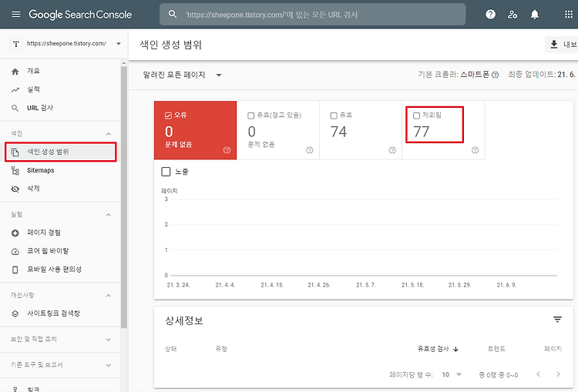Uncheck the 오류 checkbox
The image size is (578, 392).
(168, 116)
